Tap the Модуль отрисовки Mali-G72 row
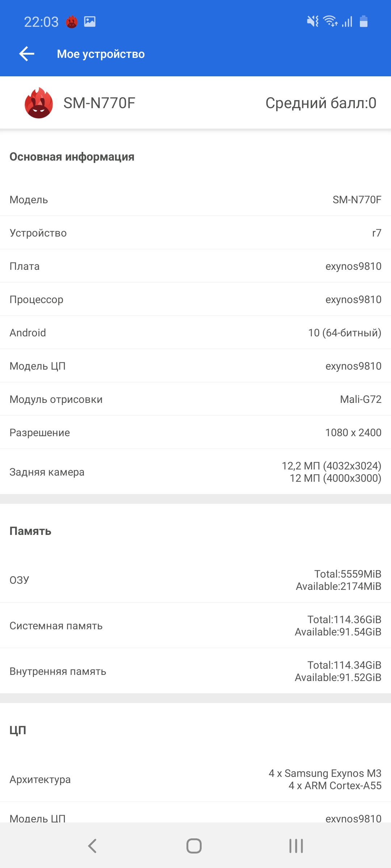The width and height of the screenshot is (391, 868). pos(195,399)
